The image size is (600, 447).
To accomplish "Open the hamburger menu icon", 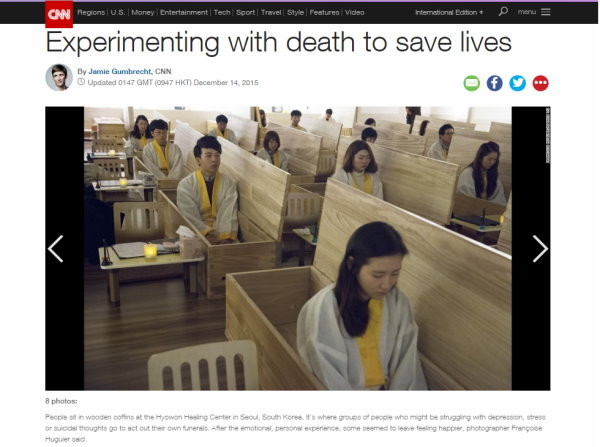I will (x=546, y=12).
